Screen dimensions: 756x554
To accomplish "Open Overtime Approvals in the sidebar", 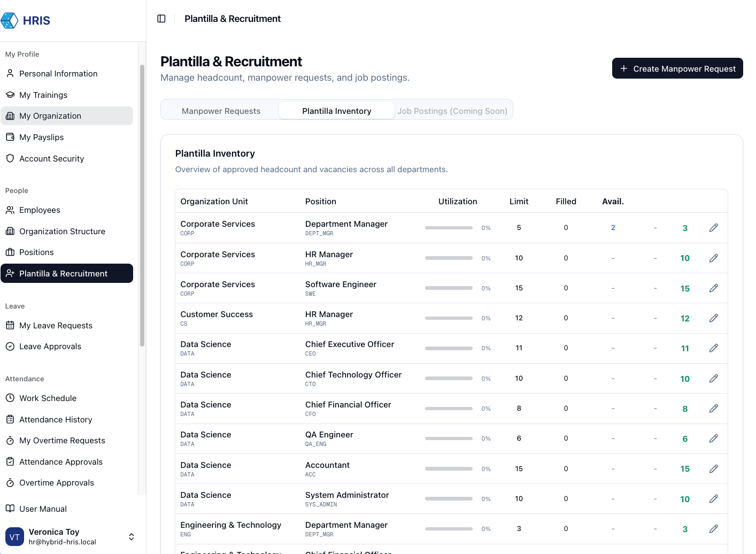I will (x=56, y=482).
